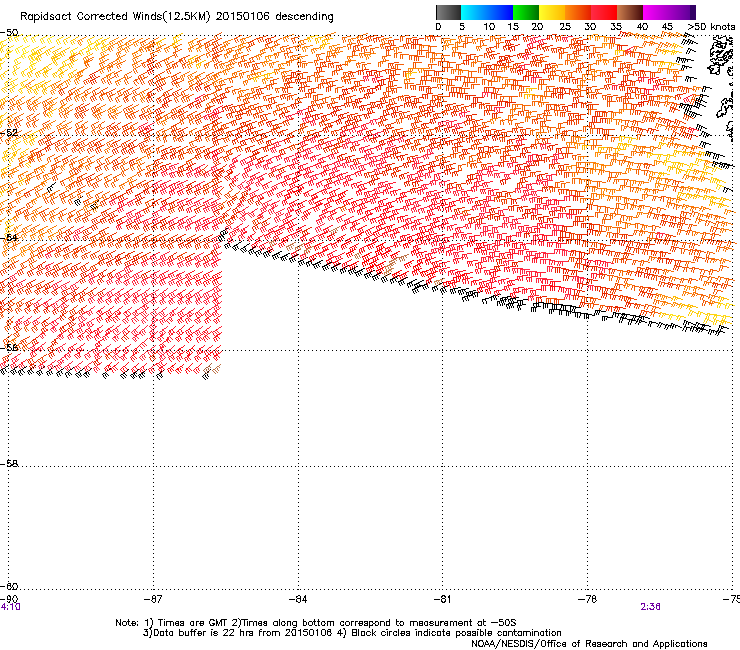Click the 'NOAA/NESDIS/Office of Research and Applications' credit
This screenshot has width=740, height=650.
click(589, 644)
